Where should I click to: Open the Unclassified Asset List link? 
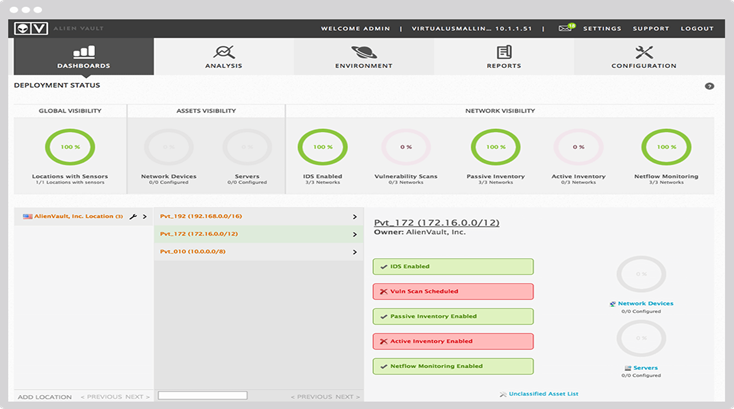(x=543, y=394)
